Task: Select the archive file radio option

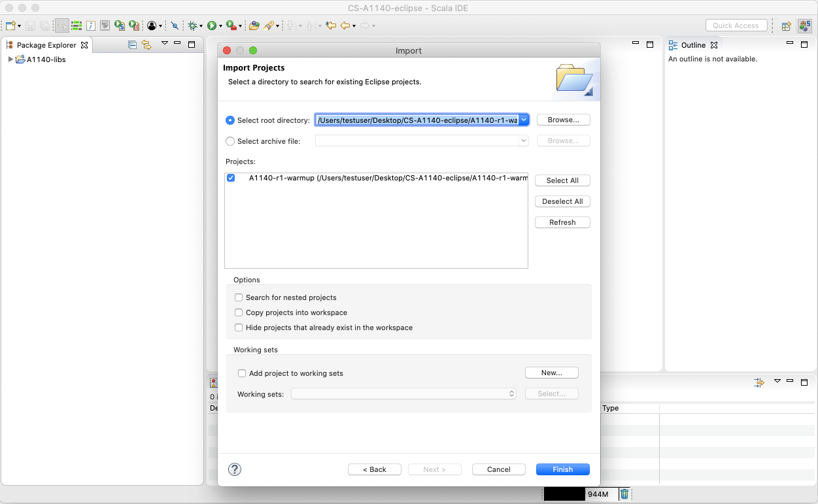Action: click(x=230, y=141)
